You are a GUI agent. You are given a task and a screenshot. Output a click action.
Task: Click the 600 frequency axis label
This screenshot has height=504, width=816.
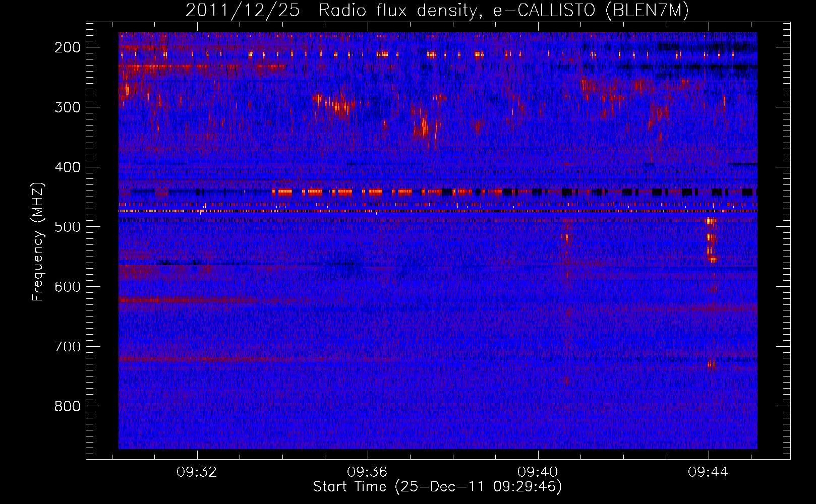(x=68, y=287)
